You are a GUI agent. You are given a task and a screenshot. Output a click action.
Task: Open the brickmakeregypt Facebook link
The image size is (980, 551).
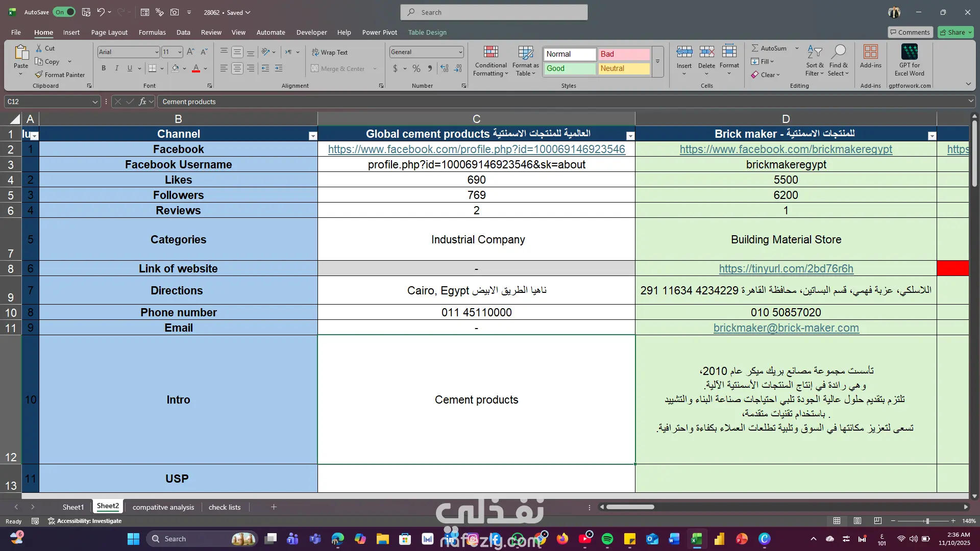click(x=786, y=149)
